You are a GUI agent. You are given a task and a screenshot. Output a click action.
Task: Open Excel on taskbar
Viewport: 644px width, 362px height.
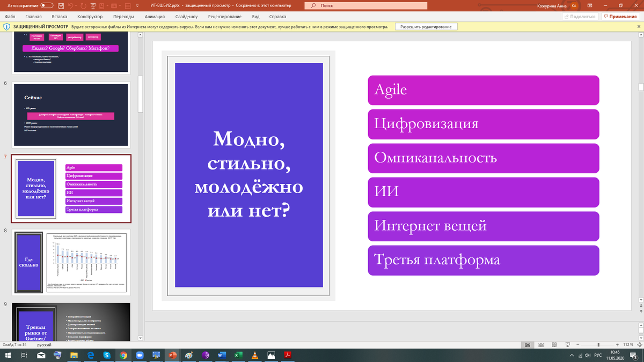point(238,355)
